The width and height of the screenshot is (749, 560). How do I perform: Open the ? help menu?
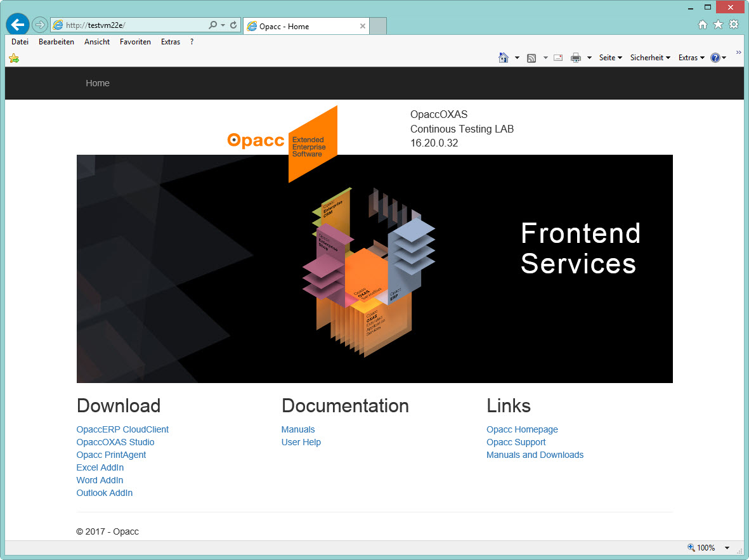click(192, 42)
